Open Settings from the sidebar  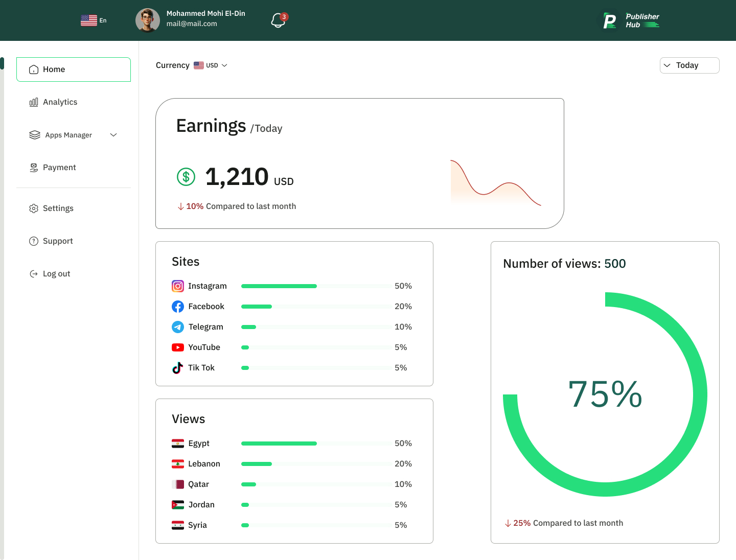[x=58, y=208]
